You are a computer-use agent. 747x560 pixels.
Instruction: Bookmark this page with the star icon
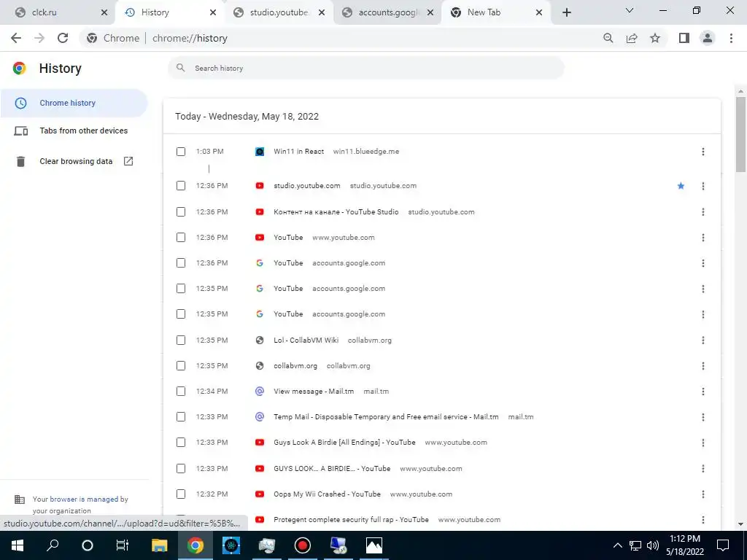pyautogui.click(x=655, y=38)
